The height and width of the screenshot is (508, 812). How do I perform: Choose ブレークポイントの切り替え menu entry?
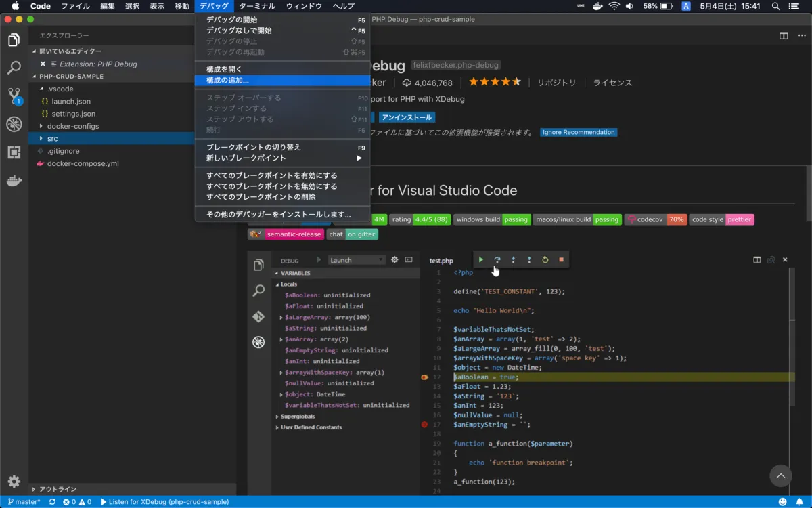282,148
